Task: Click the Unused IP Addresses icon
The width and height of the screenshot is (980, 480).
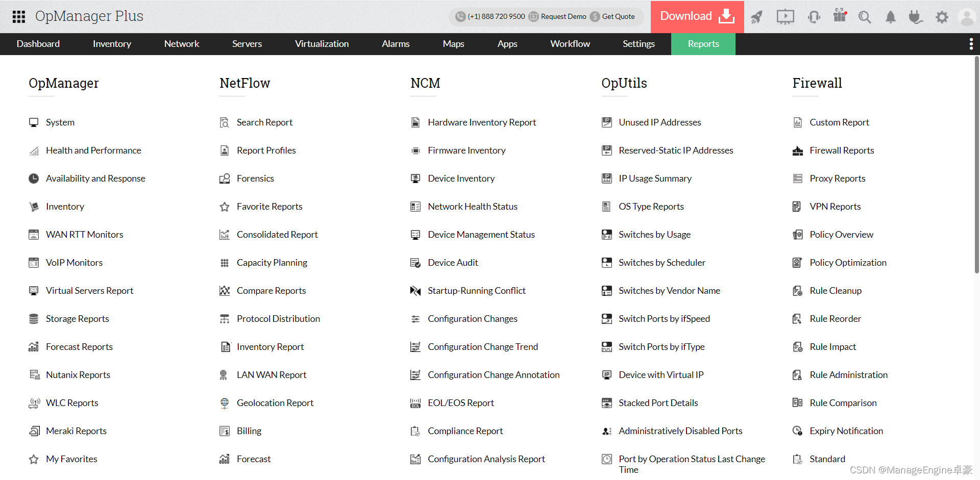Action: [606, 122]
